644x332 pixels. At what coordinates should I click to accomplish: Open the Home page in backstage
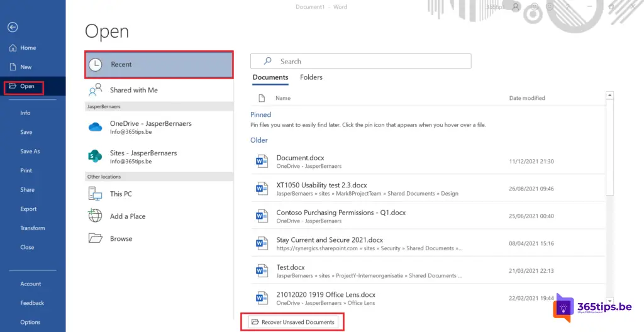(28, 48)
